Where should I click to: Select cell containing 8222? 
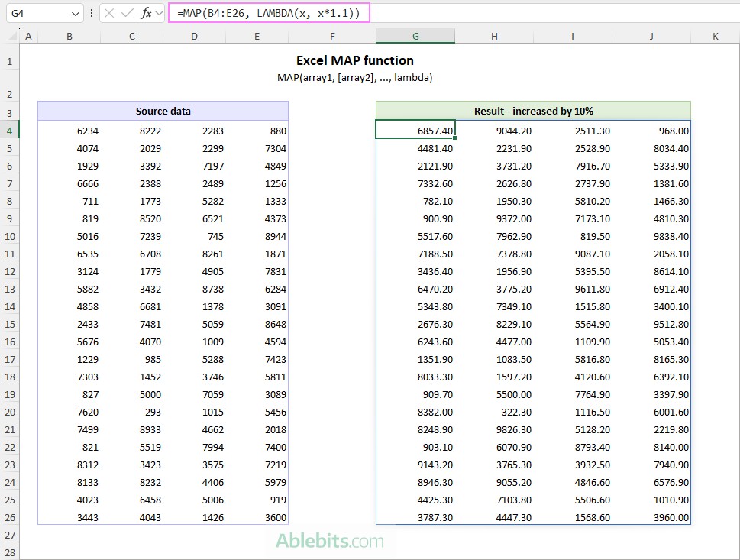[132, 131]
